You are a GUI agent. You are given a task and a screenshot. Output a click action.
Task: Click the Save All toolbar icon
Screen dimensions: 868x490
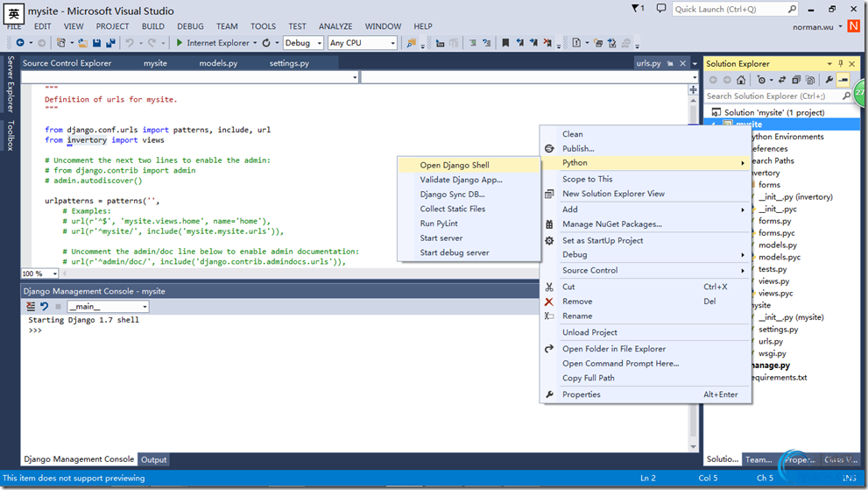(x=110, y=43)
